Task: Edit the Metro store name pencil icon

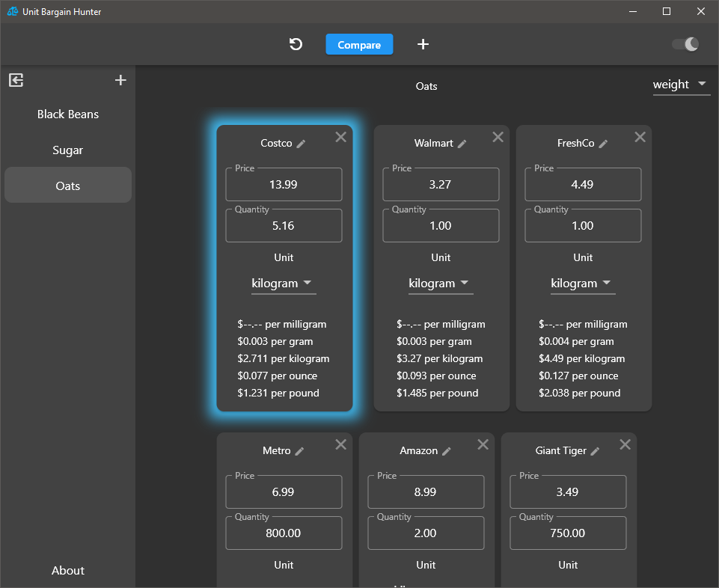Action: pos(299,451)
